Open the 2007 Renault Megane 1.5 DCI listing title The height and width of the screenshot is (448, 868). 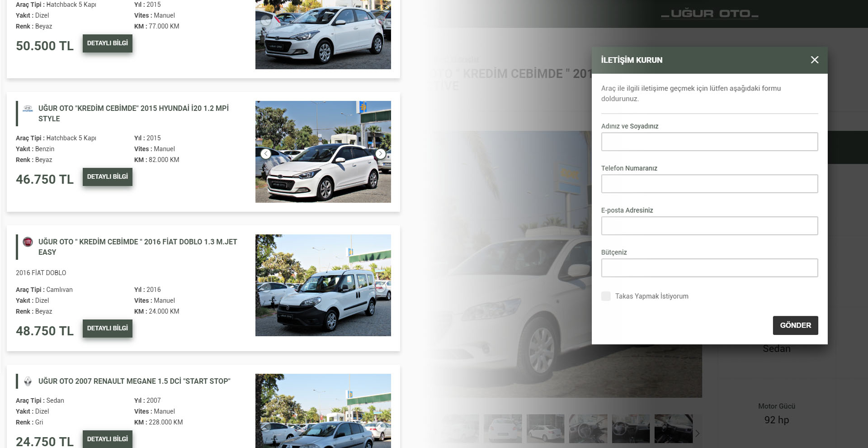(134, 381)
